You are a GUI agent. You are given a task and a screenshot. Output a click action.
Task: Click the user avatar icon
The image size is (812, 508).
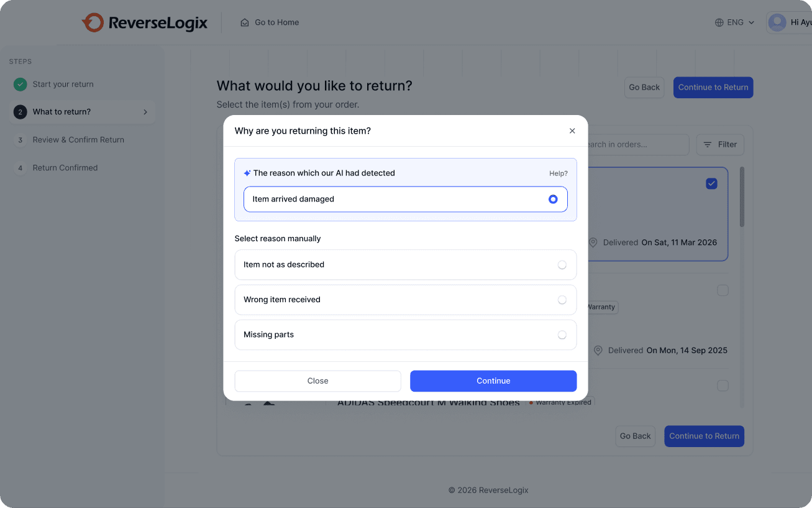[777, 22]
